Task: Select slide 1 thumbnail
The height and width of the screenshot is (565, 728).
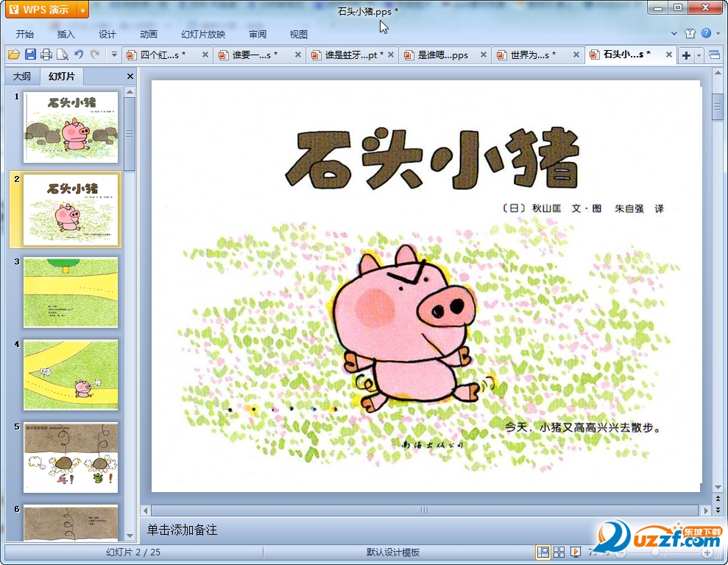Action: point(71,127)
